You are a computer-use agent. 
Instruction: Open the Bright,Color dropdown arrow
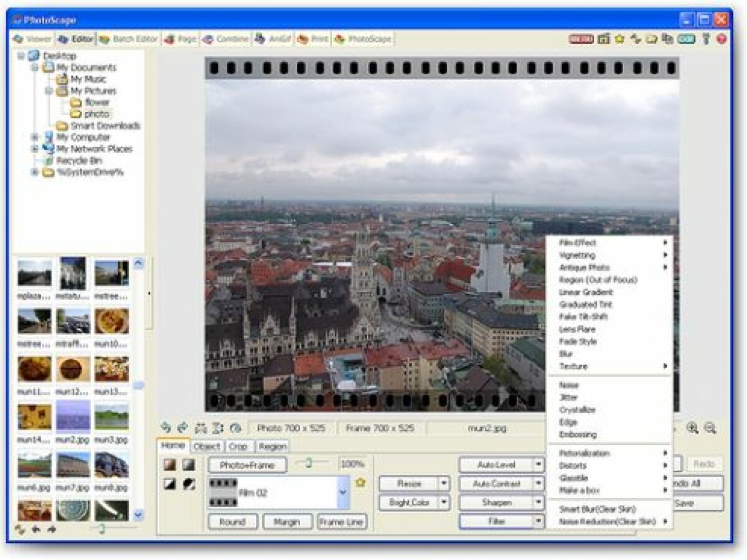click(x=444, y=502)
